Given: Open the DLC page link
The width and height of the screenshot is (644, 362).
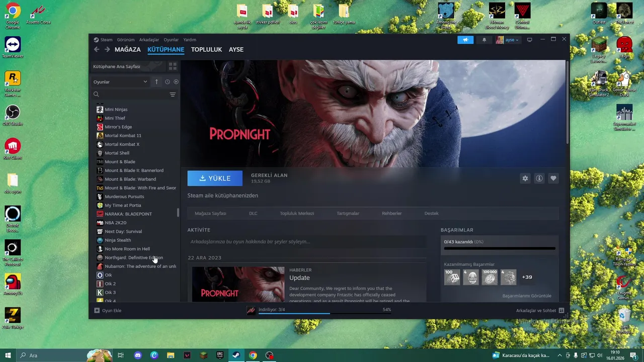Looking at the screenshot, I should (253, 213).
